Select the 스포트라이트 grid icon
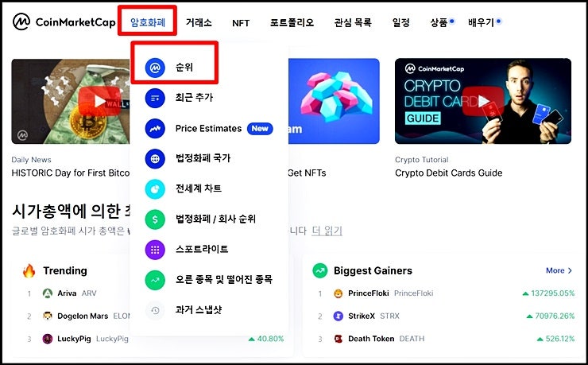Viewport: 588px width, 365px height. (155, 250)
